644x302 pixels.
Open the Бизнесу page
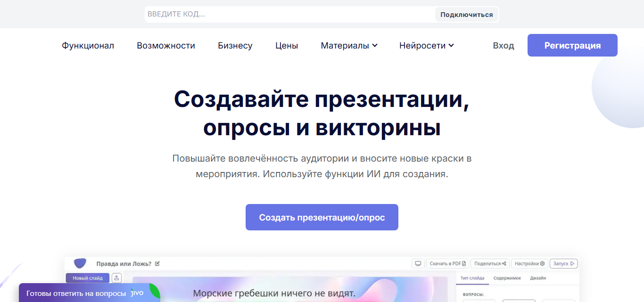pyautogui.click(x=235, y=46)
